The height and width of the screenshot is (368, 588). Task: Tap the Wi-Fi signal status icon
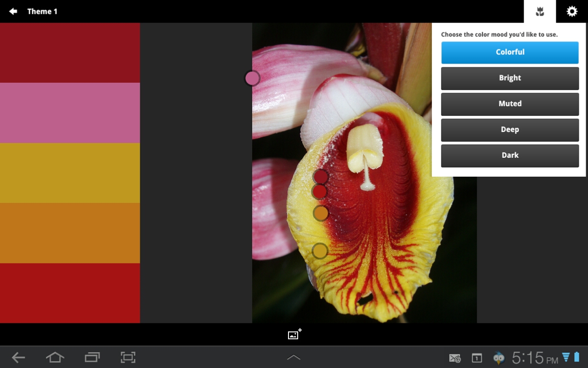pos(566,357)
